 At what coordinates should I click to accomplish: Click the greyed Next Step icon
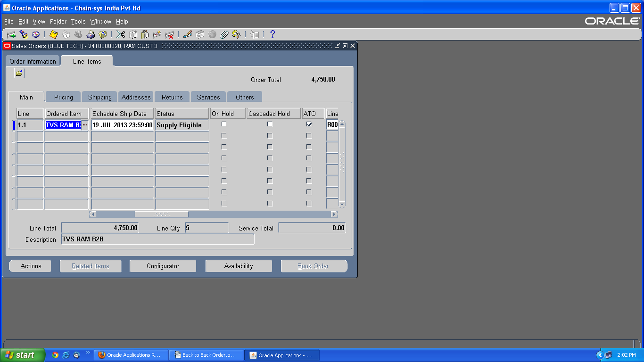pos(66,34)
